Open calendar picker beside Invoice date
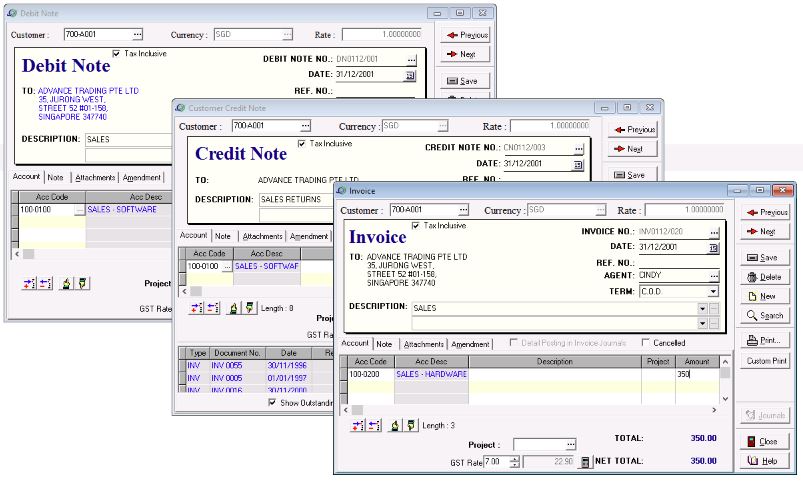This screenshot has width=803, height=481. point(713,248)
